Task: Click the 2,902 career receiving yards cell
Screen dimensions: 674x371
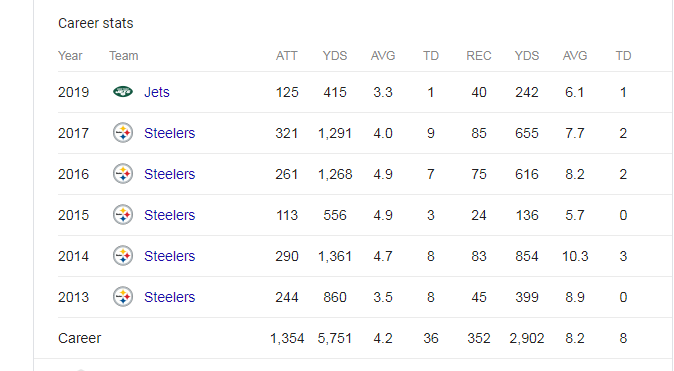Action: click(x=527, y=338)
